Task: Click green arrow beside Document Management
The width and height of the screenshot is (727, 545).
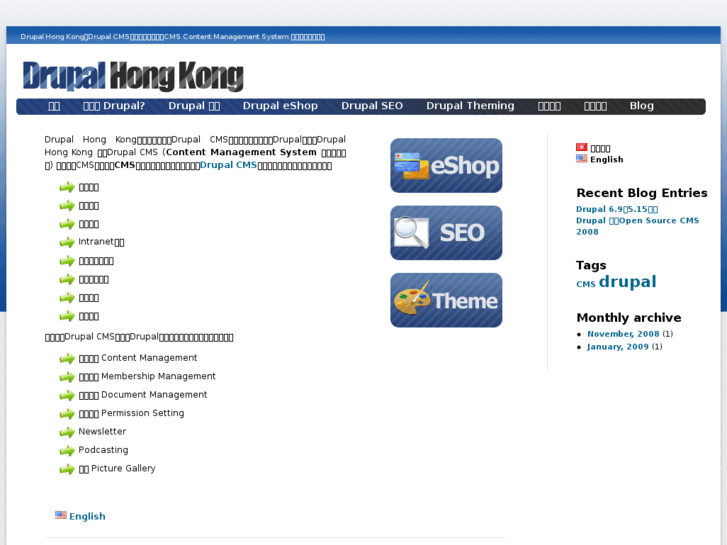Action: coord(67,395)
